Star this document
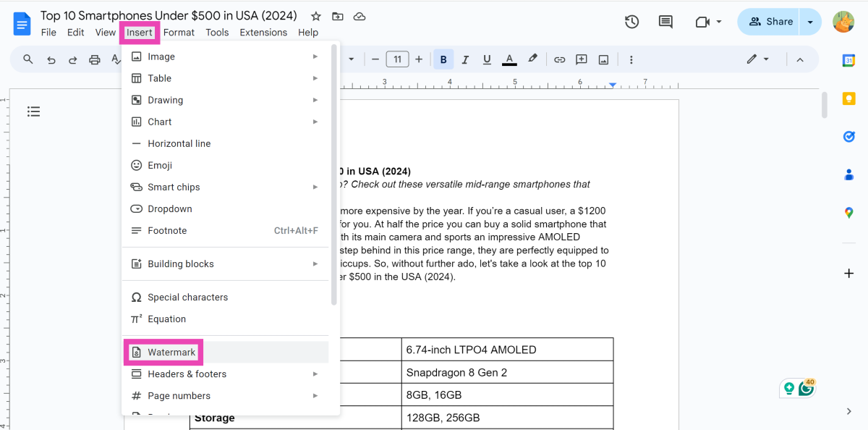This screenshot has width=868, height=430. pos(315,16)
